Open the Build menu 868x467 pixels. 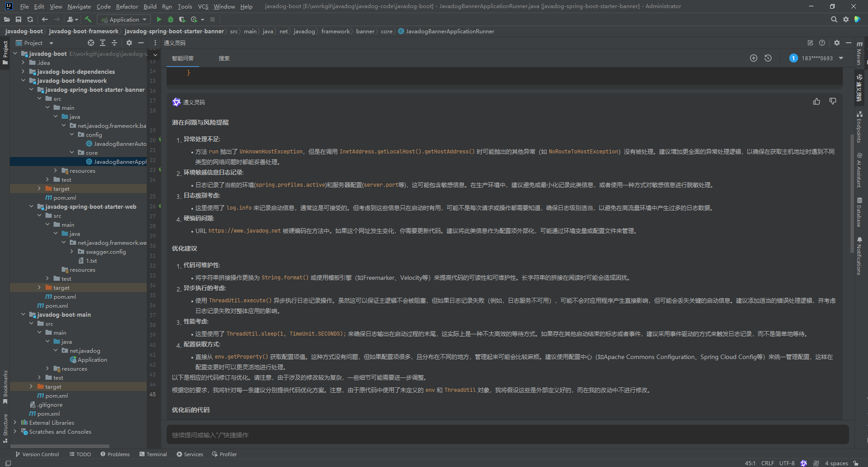tap(150, 6)
